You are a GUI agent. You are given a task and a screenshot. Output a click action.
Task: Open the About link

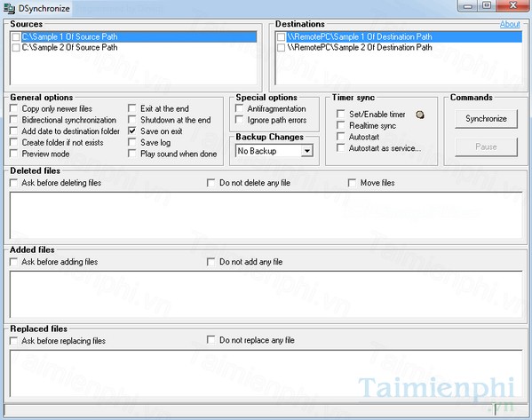[510, 24]
